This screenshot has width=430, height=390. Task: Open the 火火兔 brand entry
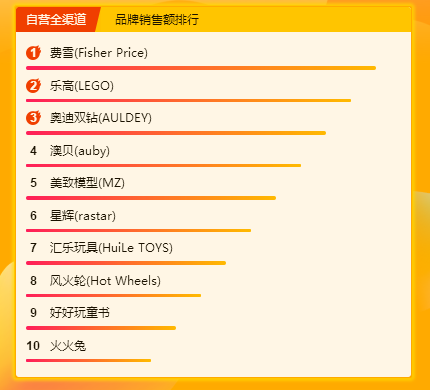point(68,346)
